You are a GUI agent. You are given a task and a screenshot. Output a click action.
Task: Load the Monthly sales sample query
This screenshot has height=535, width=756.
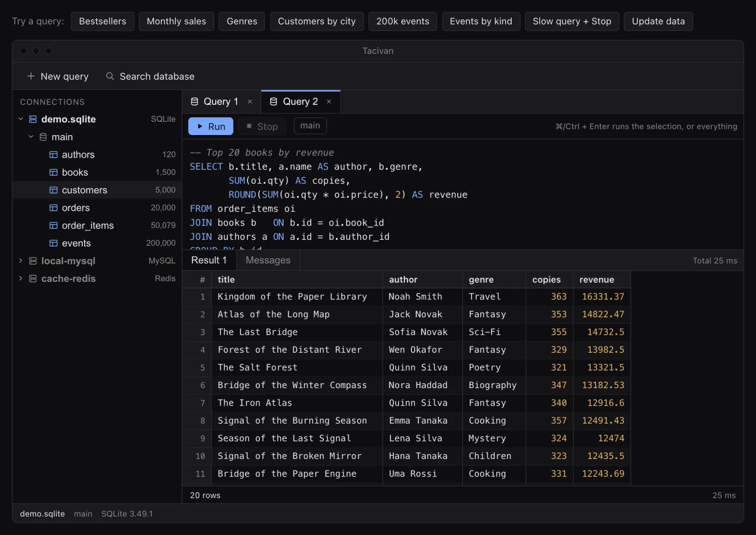(x=176, y=21)
